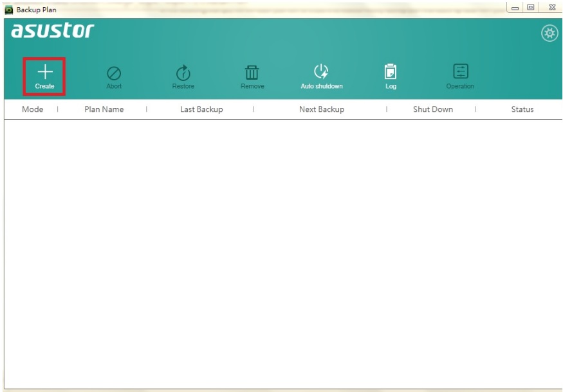Viewport: 563px width, 392px height.
Task: Click the Abort icon in toolbar
Action: (114, 77)
